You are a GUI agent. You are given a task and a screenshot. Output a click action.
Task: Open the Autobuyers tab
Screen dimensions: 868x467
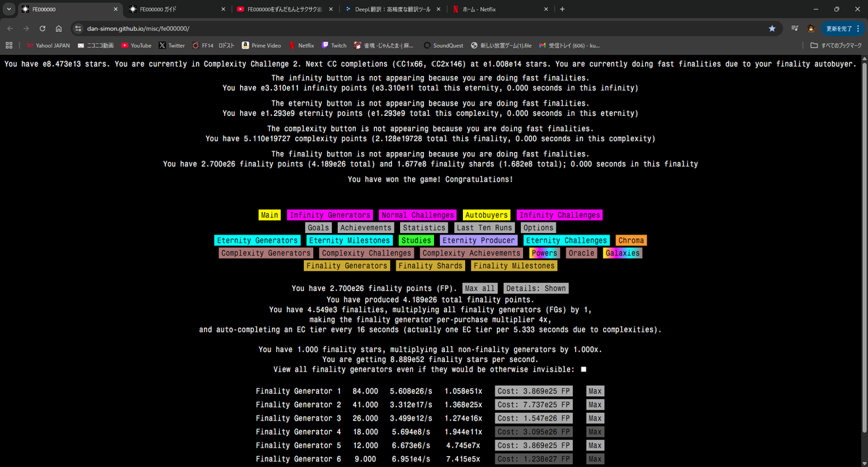(488, 215)
